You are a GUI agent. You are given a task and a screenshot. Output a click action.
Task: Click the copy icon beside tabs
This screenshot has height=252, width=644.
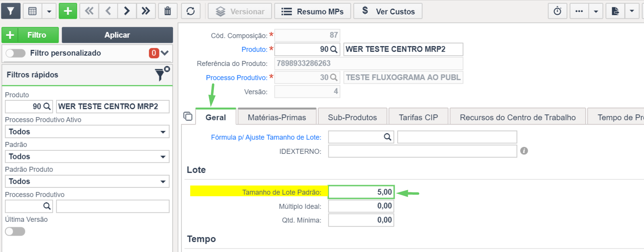188,116
